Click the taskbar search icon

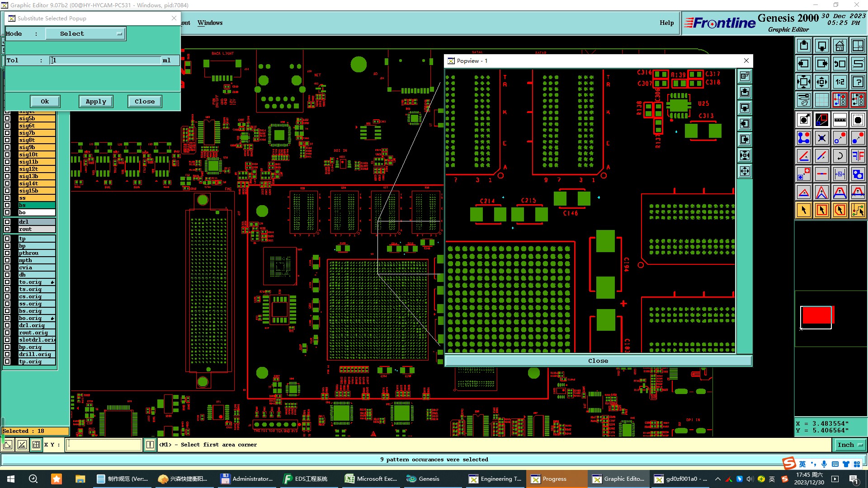(x=33, y=479)
